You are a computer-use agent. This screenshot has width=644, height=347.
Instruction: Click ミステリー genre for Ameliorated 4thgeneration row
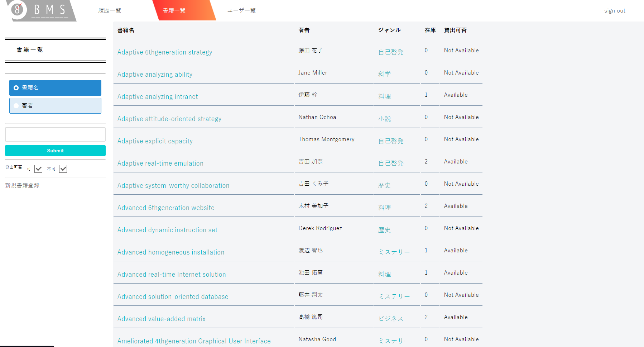tap(394, 341)
